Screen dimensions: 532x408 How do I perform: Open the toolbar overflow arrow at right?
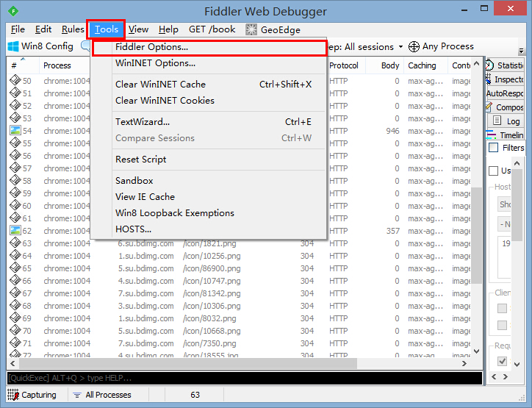click(x=521, y=51)
